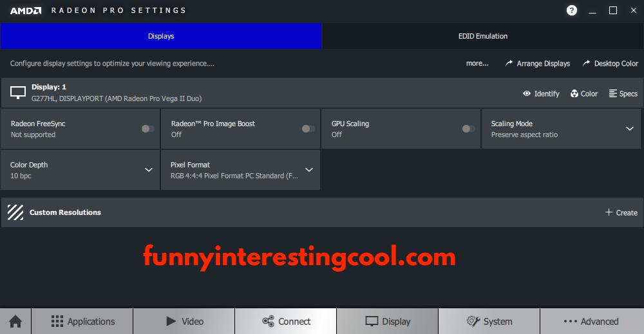Click the 'Preserve aspect ratio' value

(x=524, y=135)
